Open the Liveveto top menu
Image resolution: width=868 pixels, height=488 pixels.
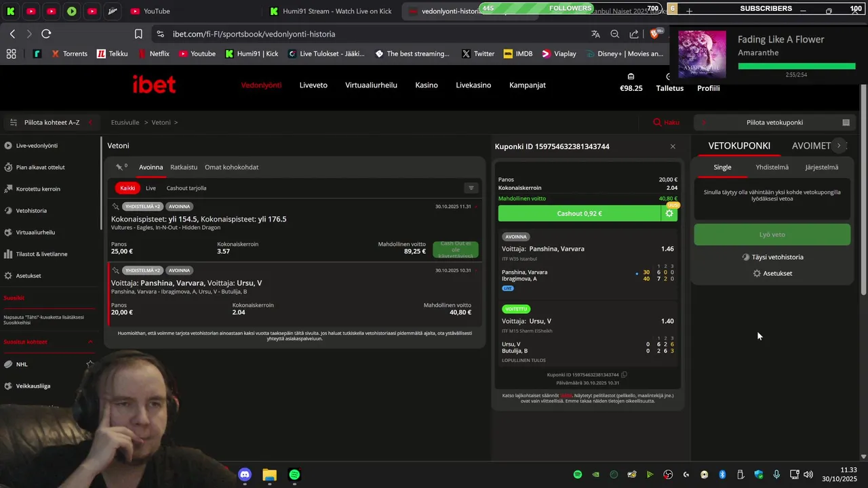click(313, 85)
